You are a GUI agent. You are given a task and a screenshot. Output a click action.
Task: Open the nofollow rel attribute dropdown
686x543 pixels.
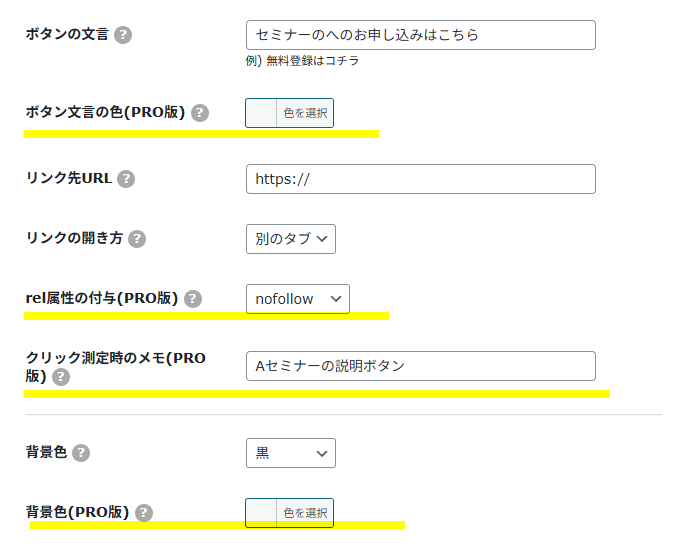(x=298, y=299)
